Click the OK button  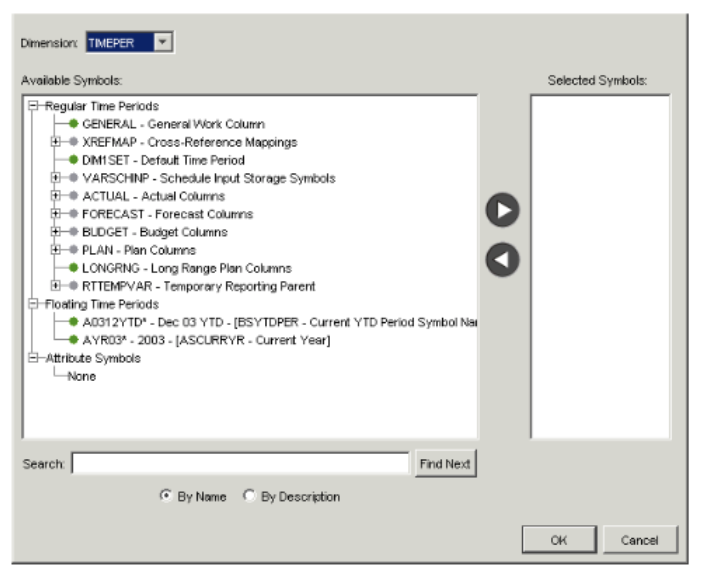tap(559, 540)
